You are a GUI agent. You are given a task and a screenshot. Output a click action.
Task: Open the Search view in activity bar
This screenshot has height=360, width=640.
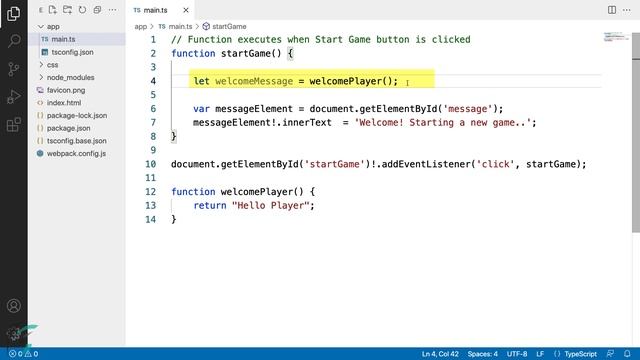coord(13,41)
